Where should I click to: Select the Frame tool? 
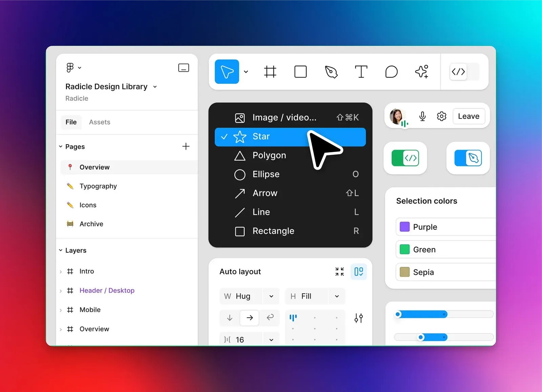[x=270, y=72]
